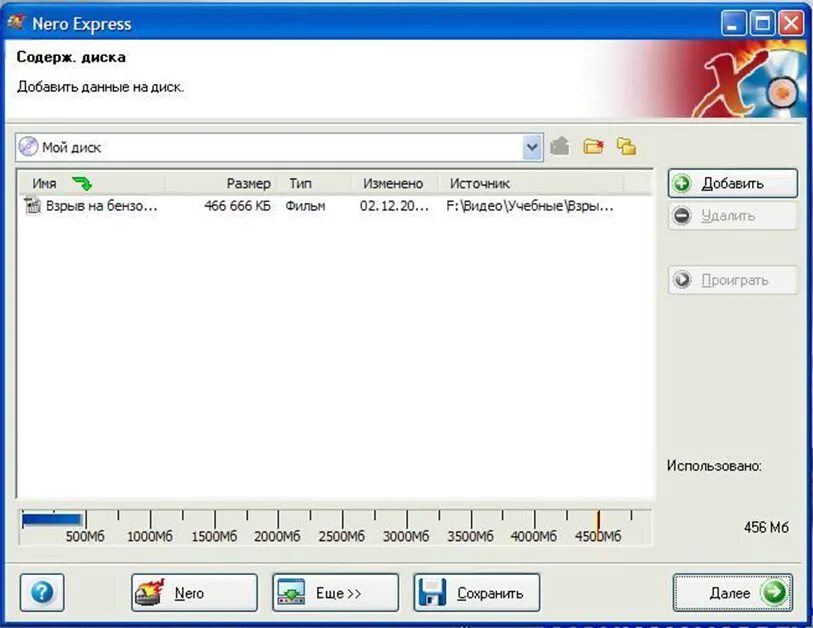813x628 pixels.
Task: Sort by the Размер column header
Action: coord(221,184)
